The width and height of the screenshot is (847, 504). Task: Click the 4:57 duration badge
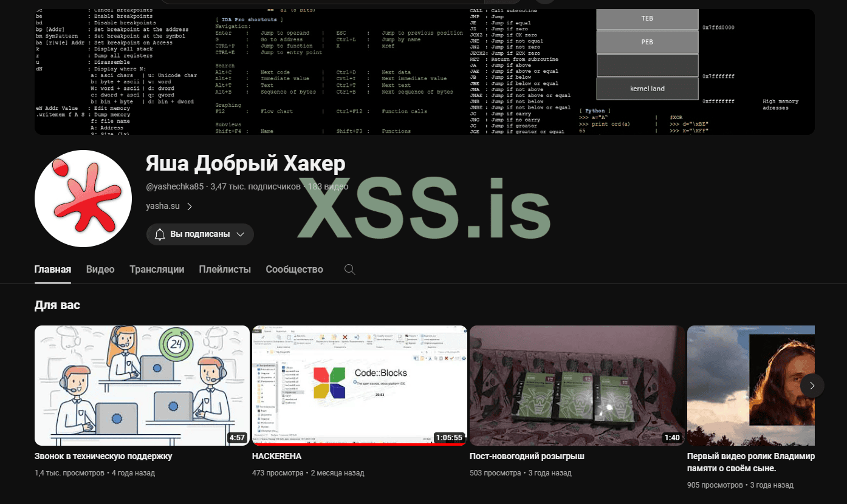237,437
